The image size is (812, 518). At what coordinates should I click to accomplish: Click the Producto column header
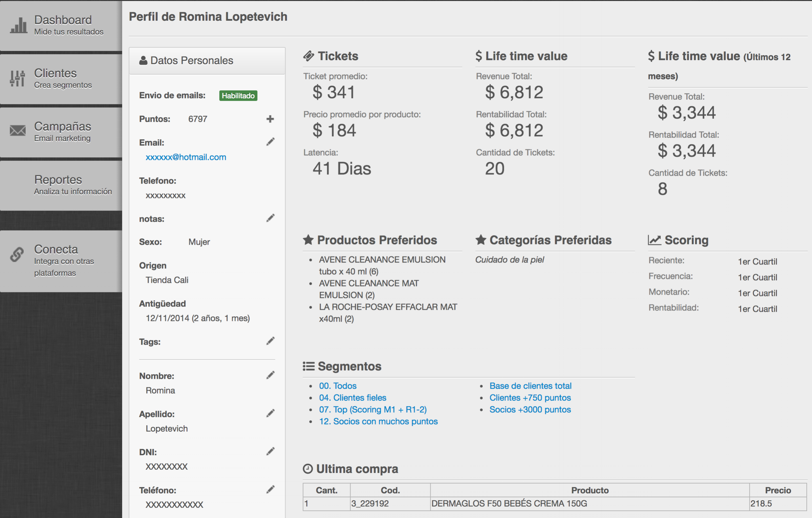pos(590,490)
